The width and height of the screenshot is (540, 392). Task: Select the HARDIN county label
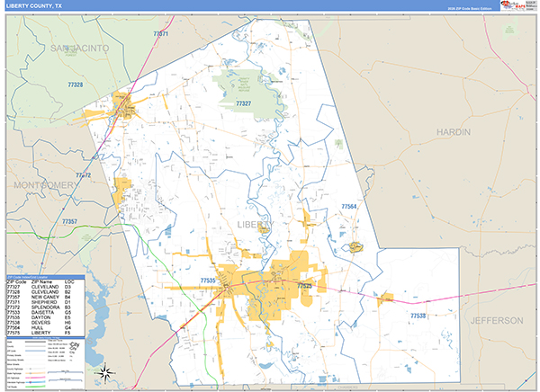point(454,132)
